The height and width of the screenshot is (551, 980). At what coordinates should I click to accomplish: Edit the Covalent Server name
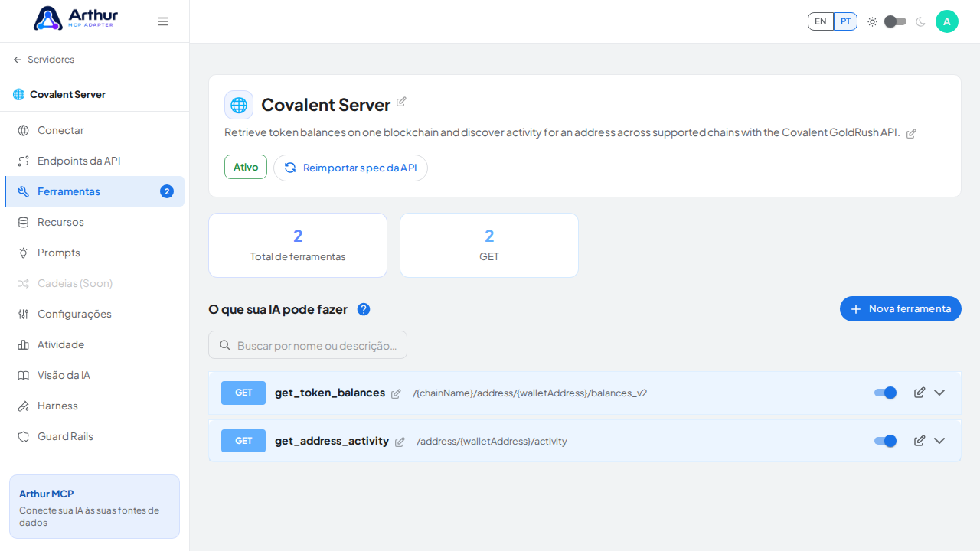click(401, 102)
